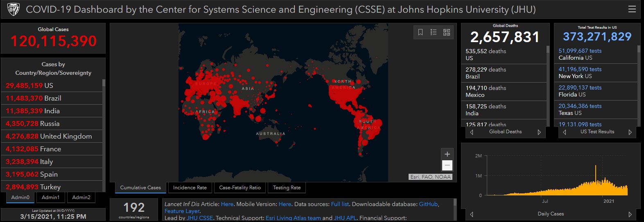This screenshot has height=222, width=644.
Task: Zoom in on the map
Action: coord(447,154)
